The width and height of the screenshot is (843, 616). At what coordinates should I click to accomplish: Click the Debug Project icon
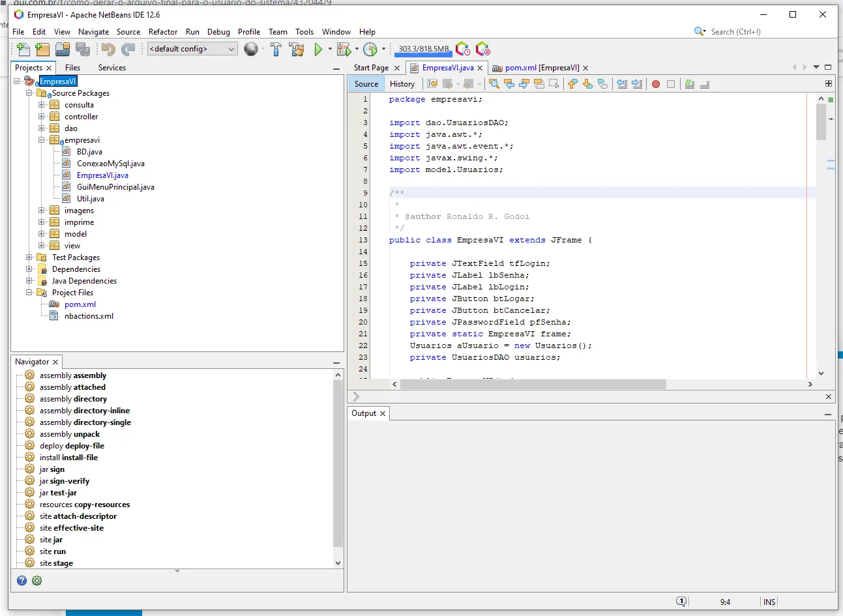[344, 49]
